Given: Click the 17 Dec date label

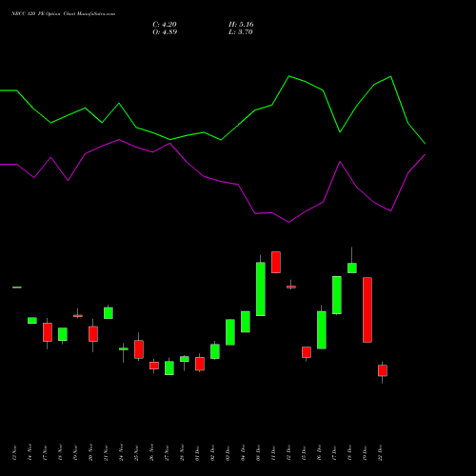Looking at the screenshot, I should [x=334, y=452].
